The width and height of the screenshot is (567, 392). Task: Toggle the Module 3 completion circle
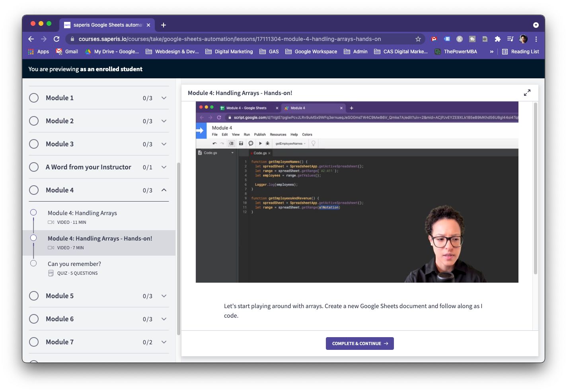[x=34, y=144]
